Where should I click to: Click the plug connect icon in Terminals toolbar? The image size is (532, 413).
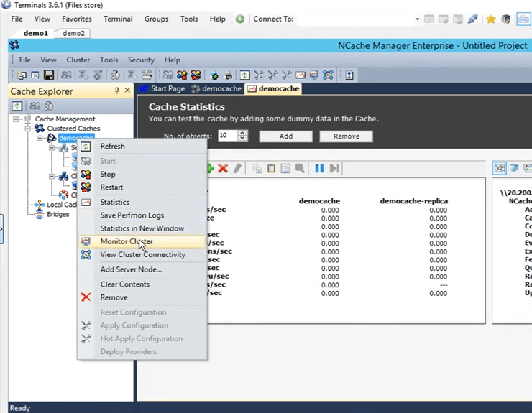(x=472, y=19)
